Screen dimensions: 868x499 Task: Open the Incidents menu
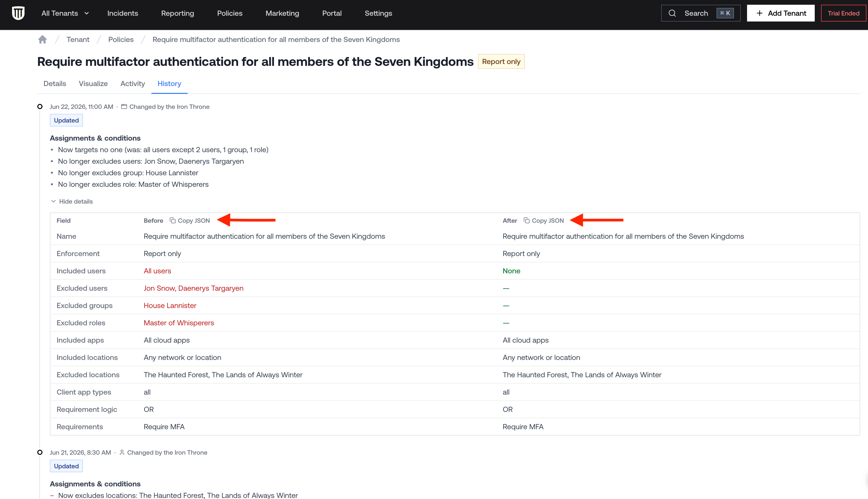(x=122, y=13)
